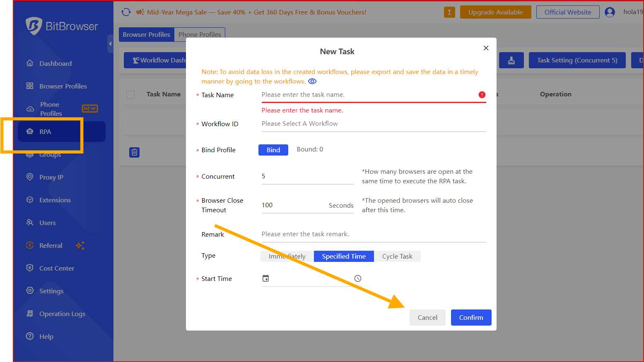Screen dimensions: 644x362
Task: Click the eye icon beside the note
Action: [312, 81]
